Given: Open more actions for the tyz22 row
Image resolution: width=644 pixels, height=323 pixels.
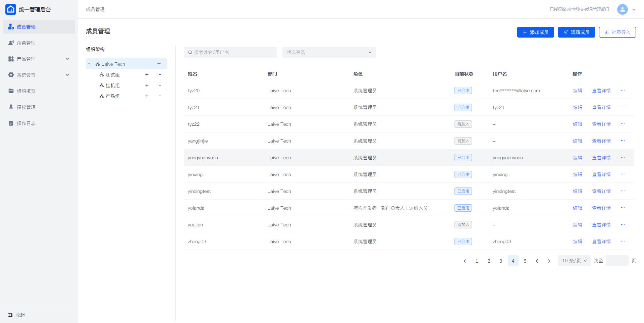Looking at the screenshot, I should point(623,124).
